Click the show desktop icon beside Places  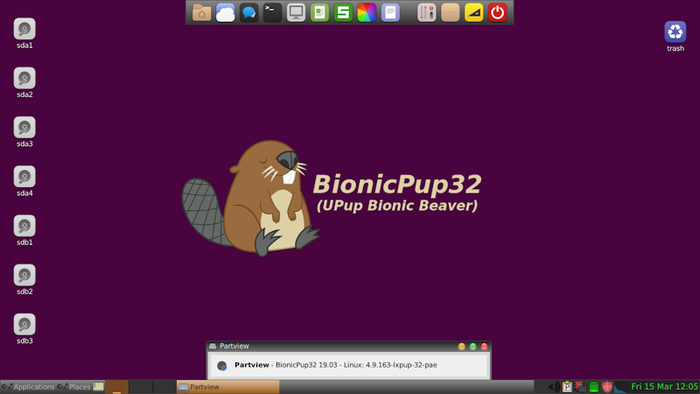tap(98, 386)
